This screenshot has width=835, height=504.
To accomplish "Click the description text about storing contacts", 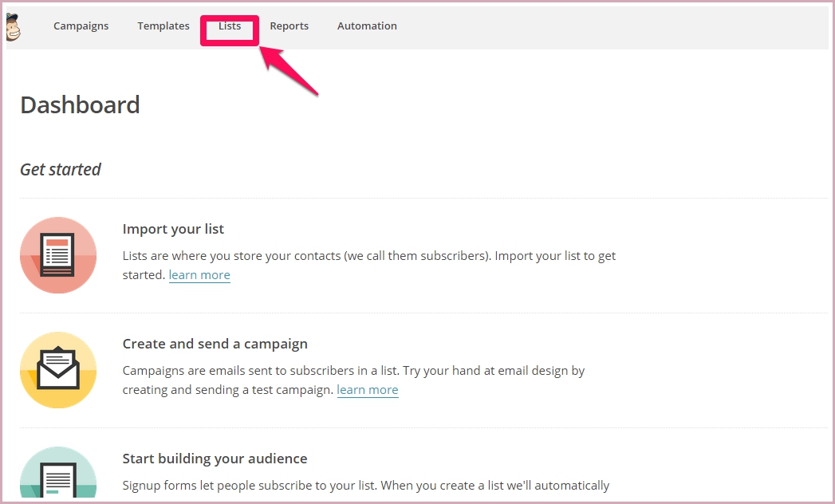I will pyautogui.click(x=368, y=256).
